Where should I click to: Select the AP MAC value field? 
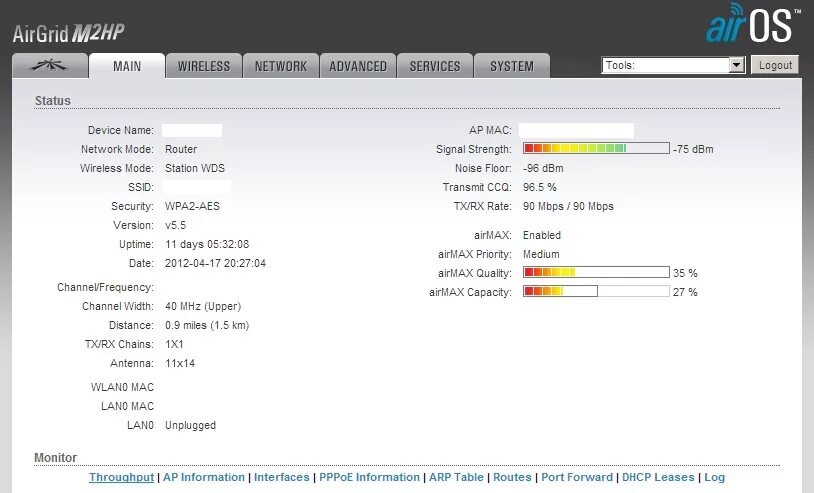576,130
